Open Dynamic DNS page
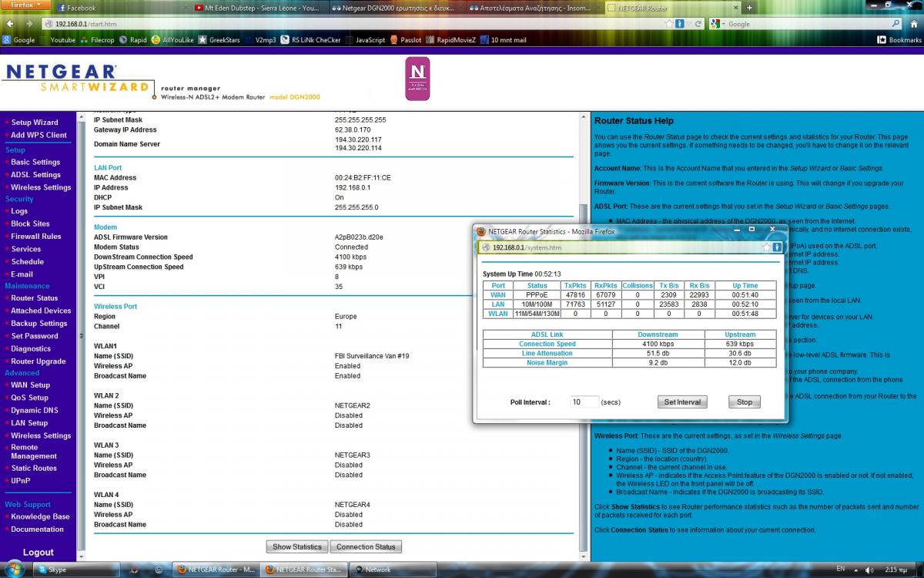The width and height of the screenshot is (924, 578). 34,411
